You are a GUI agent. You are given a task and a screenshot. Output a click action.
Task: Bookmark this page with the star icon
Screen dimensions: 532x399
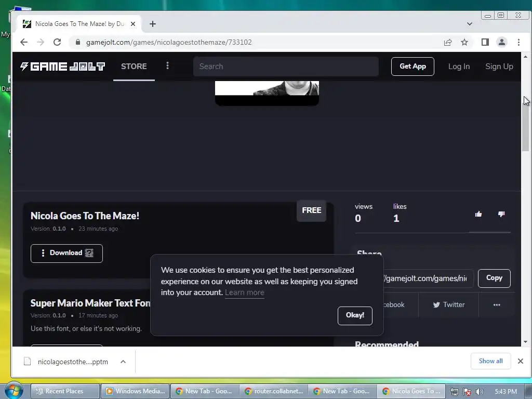(464, 42)
